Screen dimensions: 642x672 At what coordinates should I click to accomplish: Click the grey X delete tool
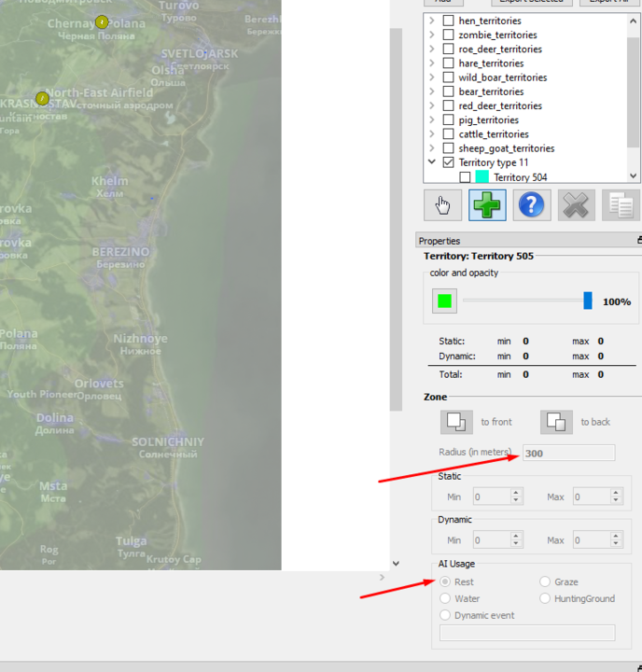point(576,205)
